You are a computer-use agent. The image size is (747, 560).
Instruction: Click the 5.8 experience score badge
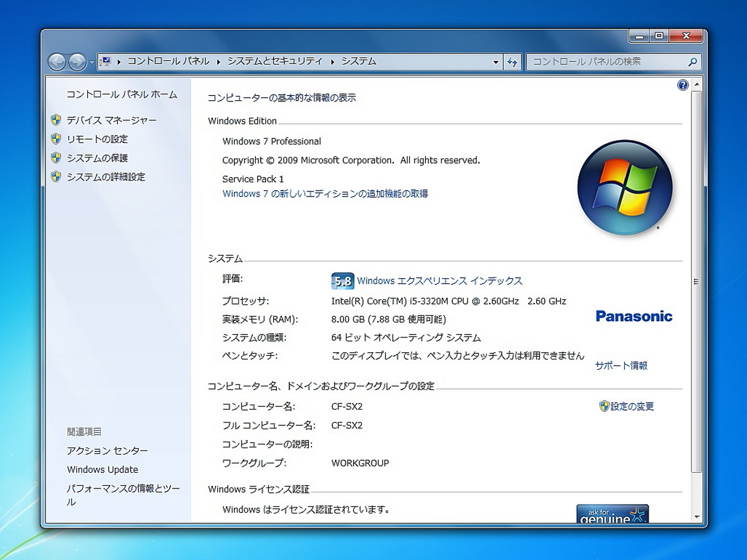click(x=342, y=281)
